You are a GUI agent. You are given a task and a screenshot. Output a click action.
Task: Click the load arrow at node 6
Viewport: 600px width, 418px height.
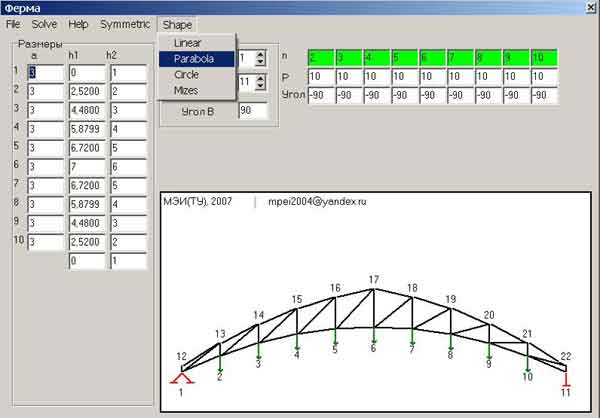click(374, 335)
